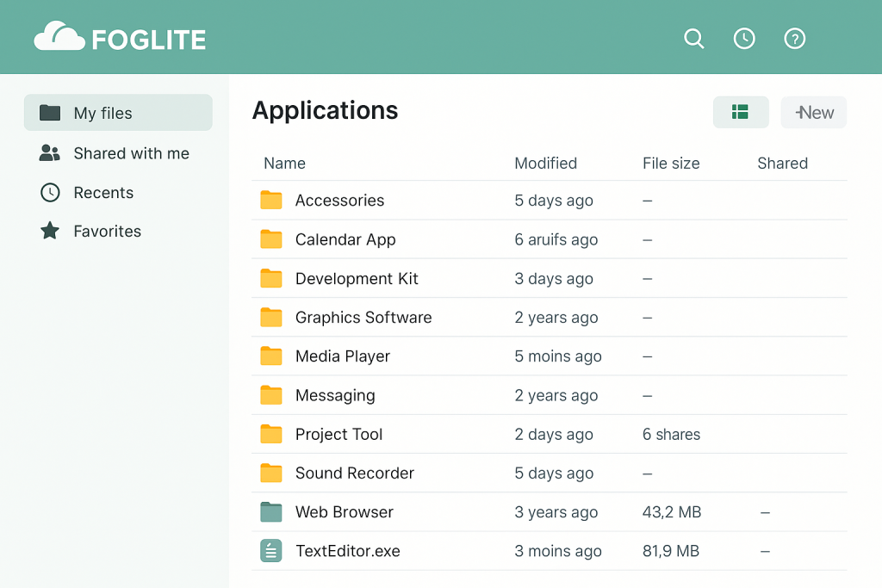Open the history clock icon in header
Viewport: 882px width, 588px height.
click(744, 39)
